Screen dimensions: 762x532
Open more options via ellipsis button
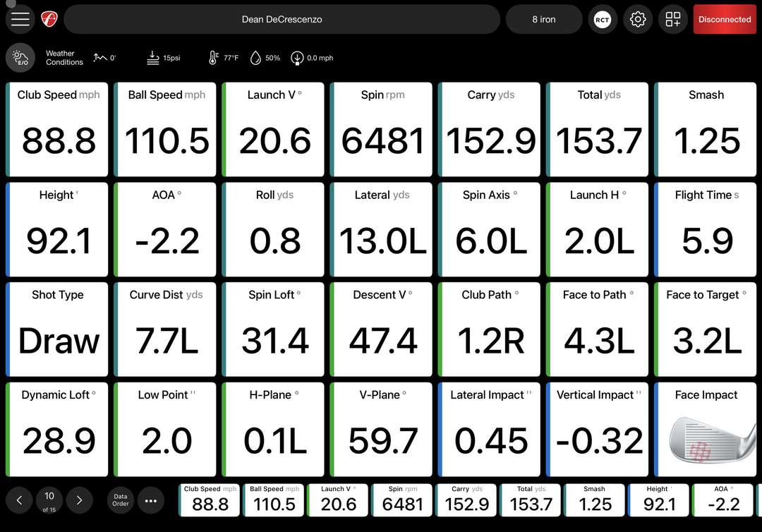point(151,500)
